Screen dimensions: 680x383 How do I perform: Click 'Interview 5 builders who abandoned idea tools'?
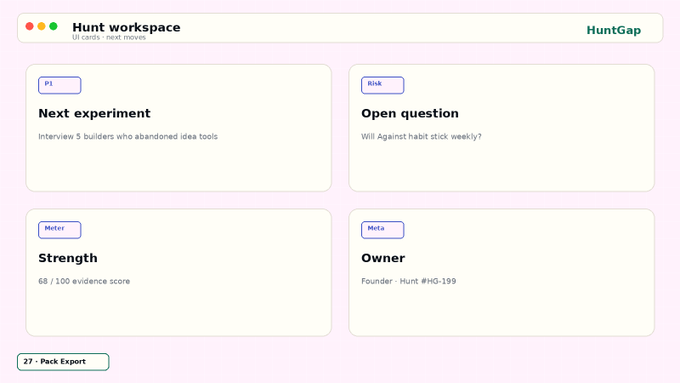click(128, 136)
